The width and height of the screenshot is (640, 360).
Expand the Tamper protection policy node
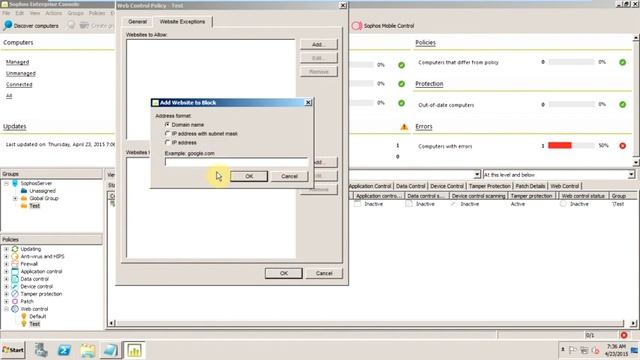[x=7, y=294]
